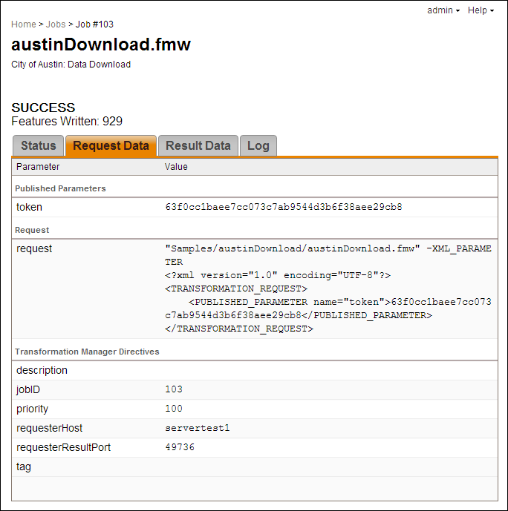
Task: Click the austinDownload.fmw page title
Action: (x=101, y=44)
